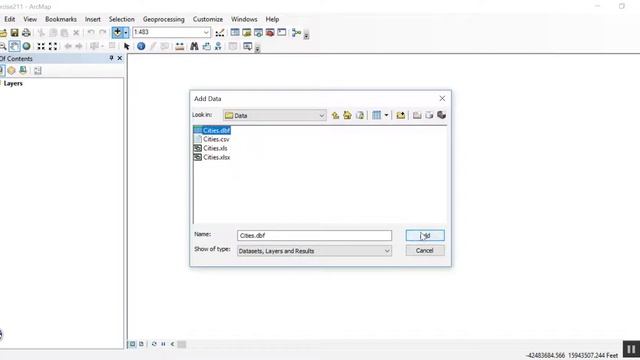This screenshot has width=640, height=360.
Task: Pause video playback button in bottom corner
Action: [x=631, y=349]
